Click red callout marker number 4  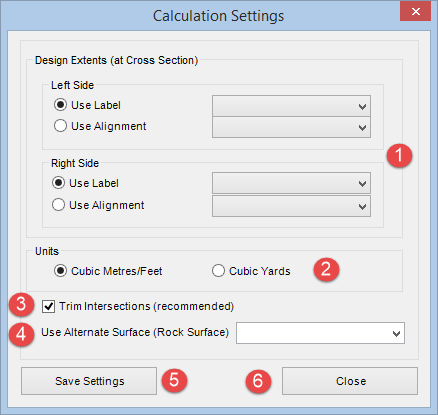click(x=22, y=334)
